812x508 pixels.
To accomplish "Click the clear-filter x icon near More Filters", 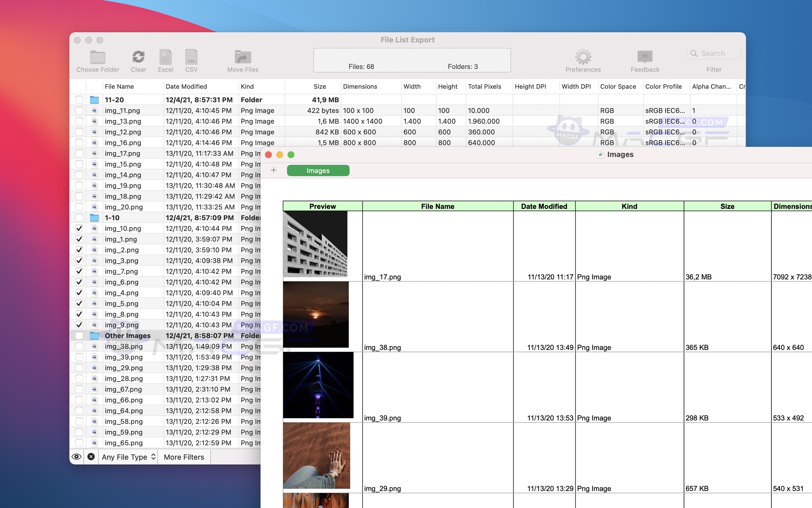I will pyautogui.click(x=91, y=457).
